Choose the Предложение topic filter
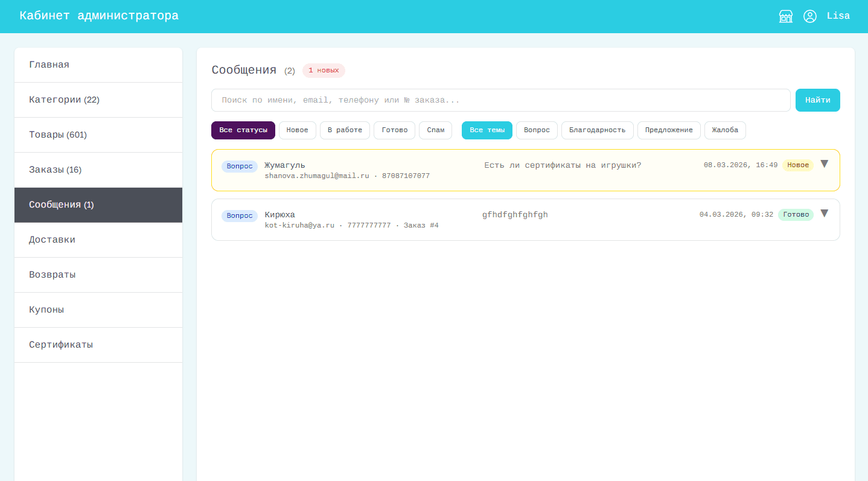This screenshot has width=868, height=481. [668, 130]
